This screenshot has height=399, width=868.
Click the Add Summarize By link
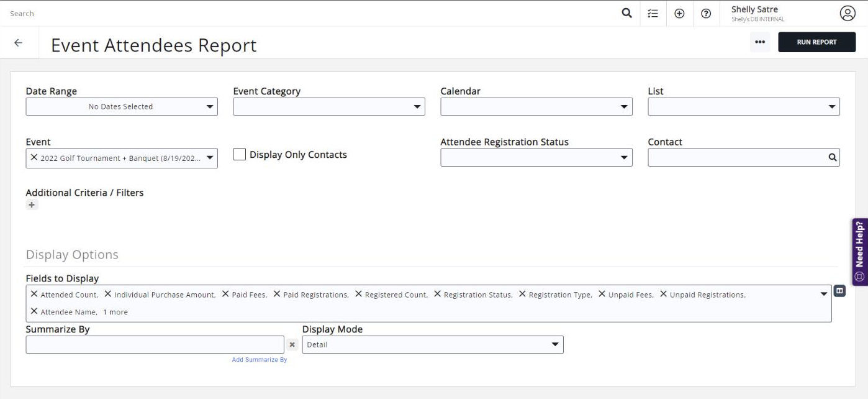[260, 360]
